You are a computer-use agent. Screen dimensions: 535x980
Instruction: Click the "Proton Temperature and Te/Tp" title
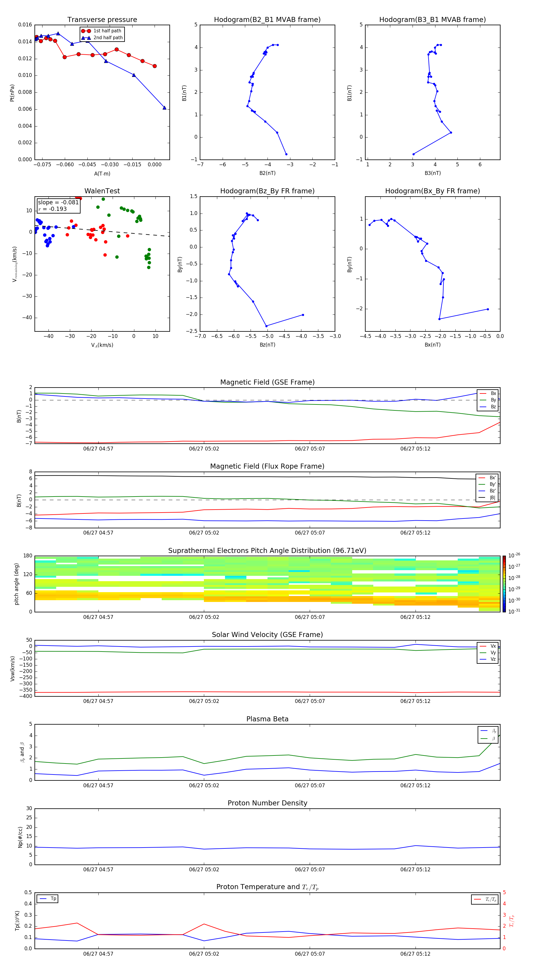click(x=267, y=887)
